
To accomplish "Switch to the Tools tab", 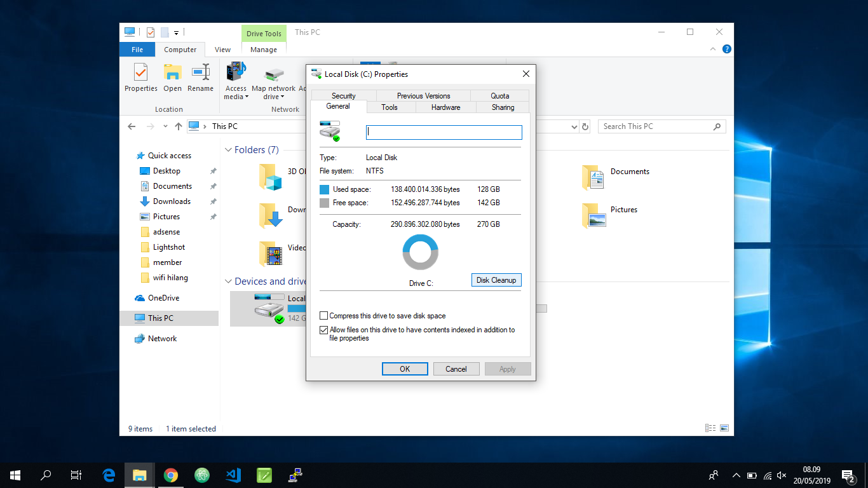I will tap(390, 107).
